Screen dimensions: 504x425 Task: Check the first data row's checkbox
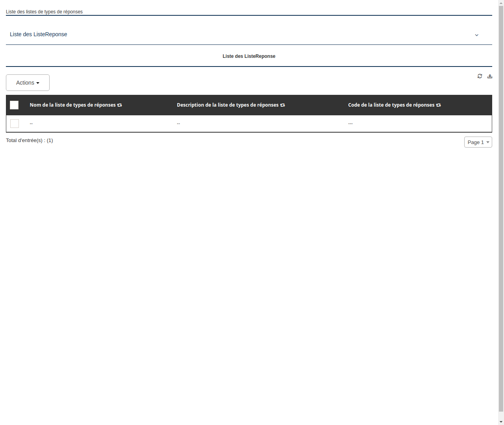[x=14, y=123]
